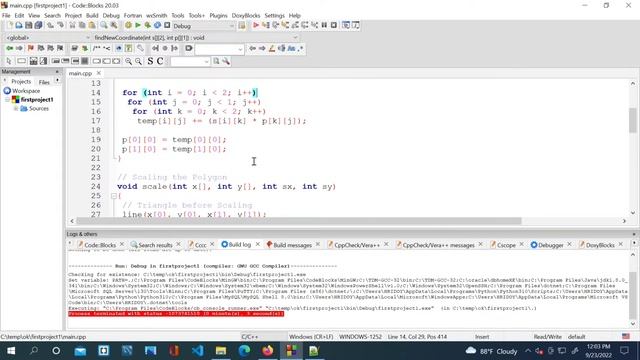Collapse code fold at line 25
640x360 pixels.
(114, 196)
